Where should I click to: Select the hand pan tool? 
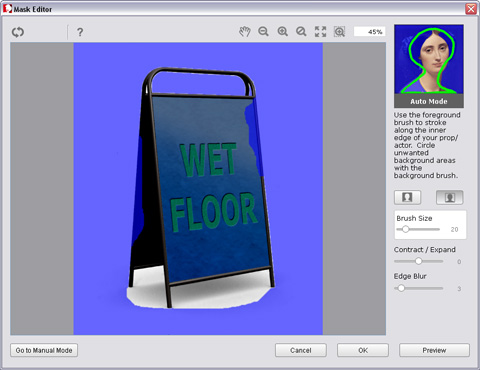click(245, 32)
